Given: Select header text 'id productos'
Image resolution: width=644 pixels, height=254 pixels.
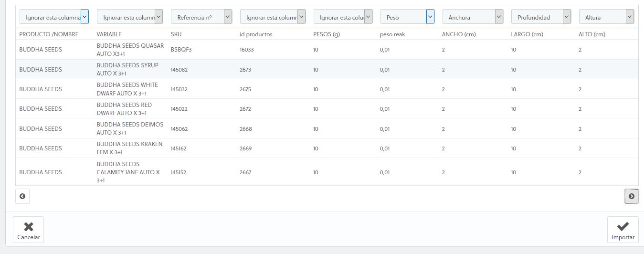Looking at the screenshot, I should click(x=256, y=34).
